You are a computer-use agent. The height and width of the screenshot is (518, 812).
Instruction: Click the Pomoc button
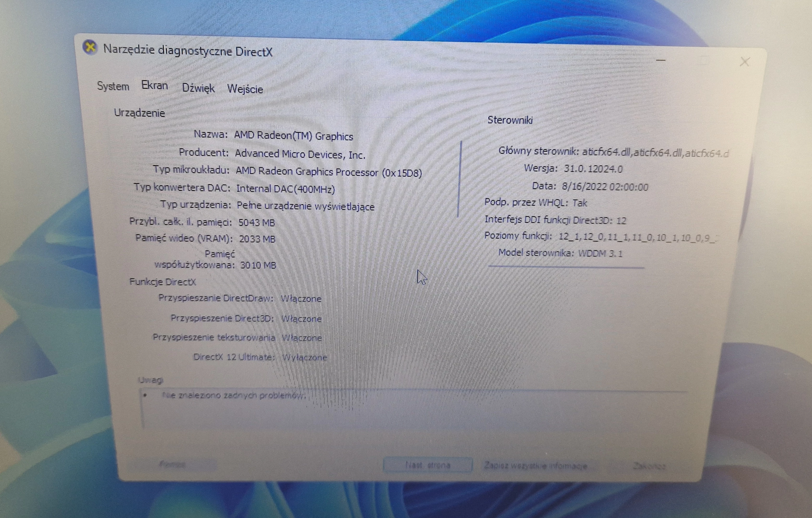[x=173, y=464]
